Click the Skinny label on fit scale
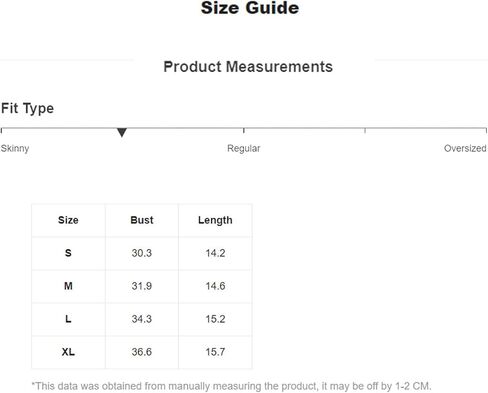The width and height of the screenshot is (488, 393). click(15, 148)
